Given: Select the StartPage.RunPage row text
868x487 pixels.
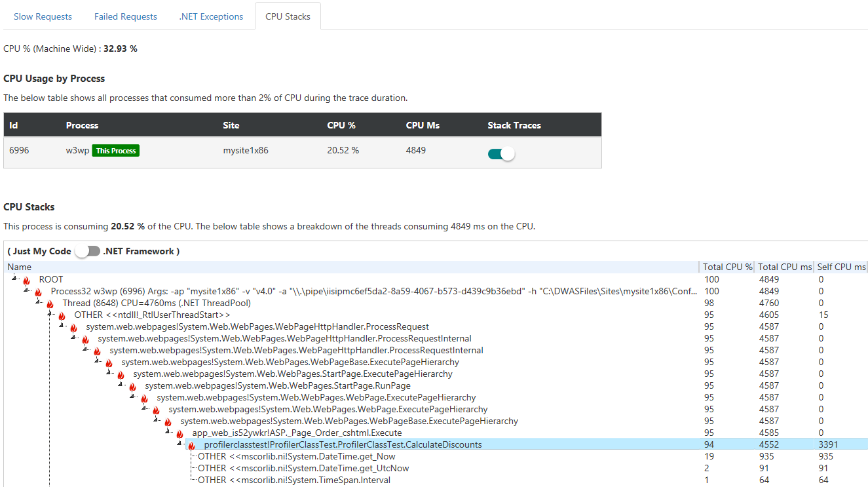Looking at the screenshot, I should pyautogui.click(x=278, y=386).
